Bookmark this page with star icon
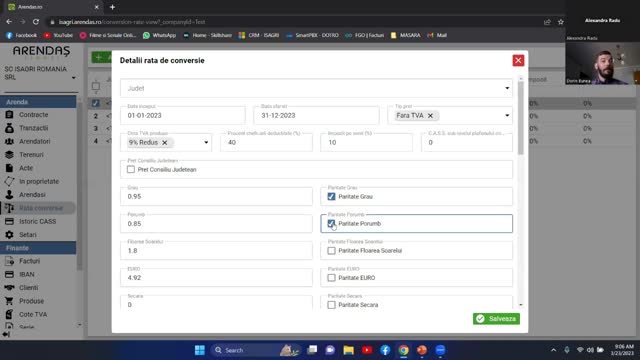This screenshot has width=640, height=360. (x=560, y=22)
